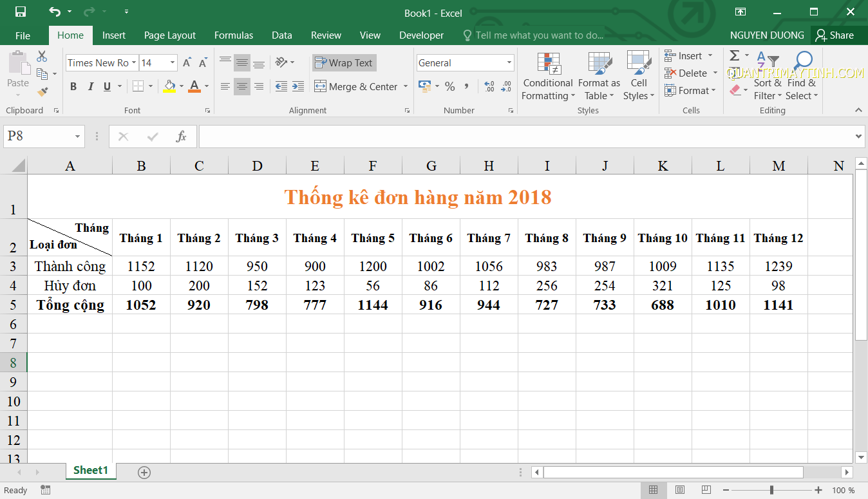Toggle Underline formatting

click(107, 86)
